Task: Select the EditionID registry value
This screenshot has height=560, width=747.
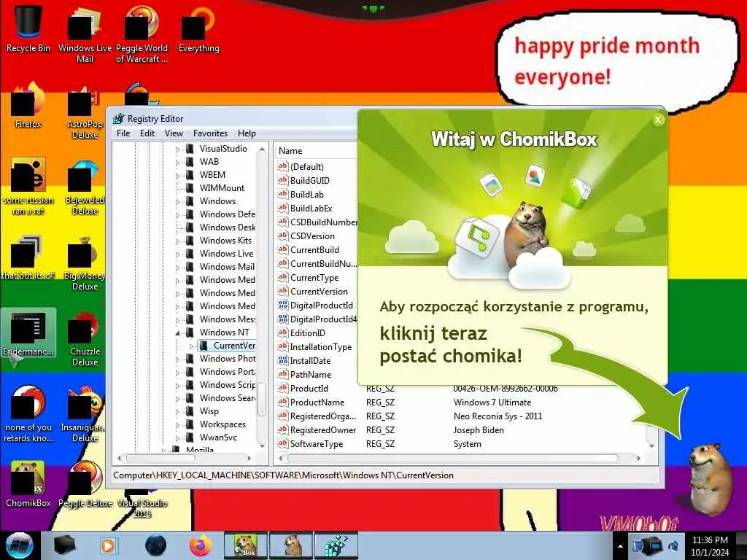Action: (307, 332)
